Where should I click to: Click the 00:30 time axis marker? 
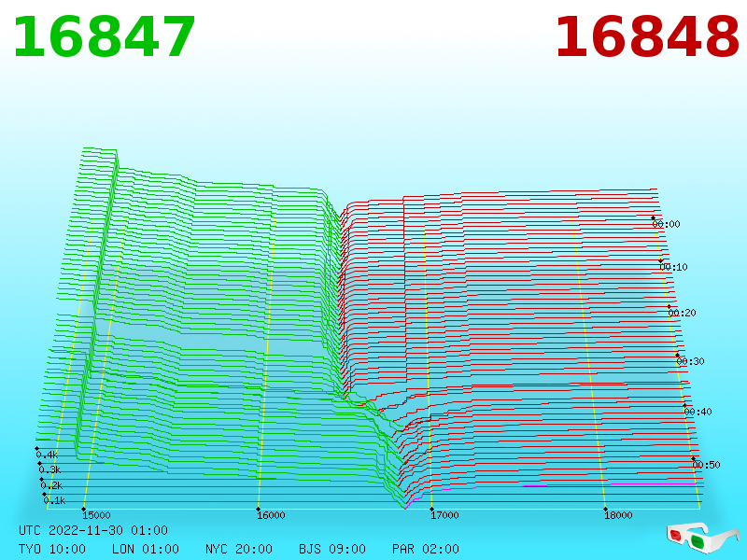pyautogui.click(x=690, y=361)
